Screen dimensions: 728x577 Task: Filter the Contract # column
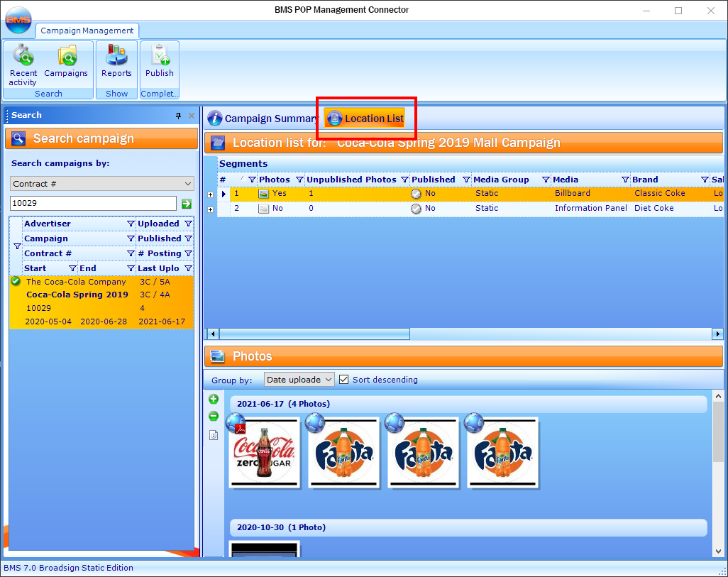coord(131,253)
